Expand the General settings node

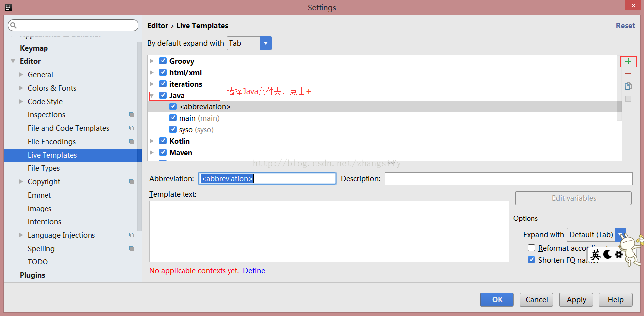(21, 75)
